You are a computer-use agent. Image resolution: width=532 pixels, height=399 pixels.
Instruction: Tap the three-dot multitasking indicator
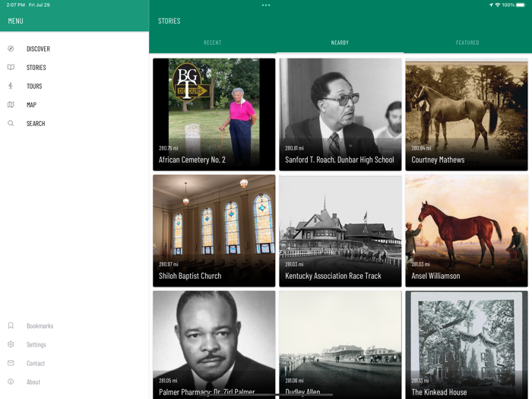pos(266,5)
